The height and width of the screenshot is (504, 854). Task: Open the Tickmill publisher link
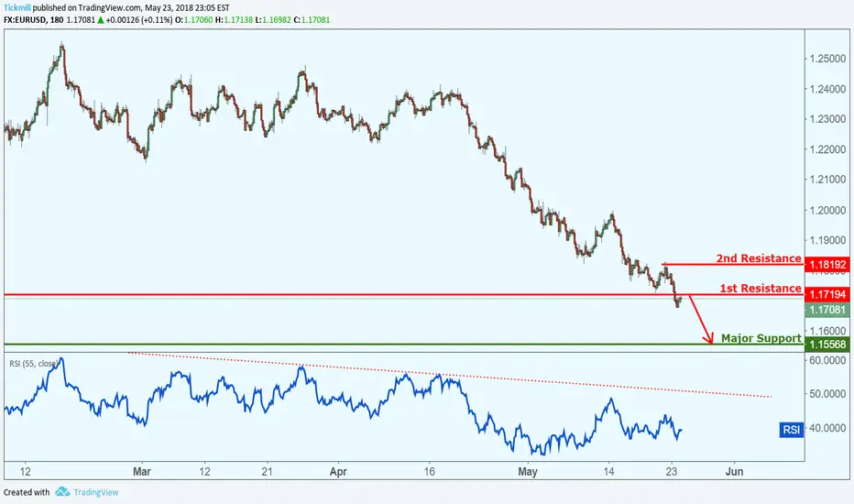coord(16,7)
